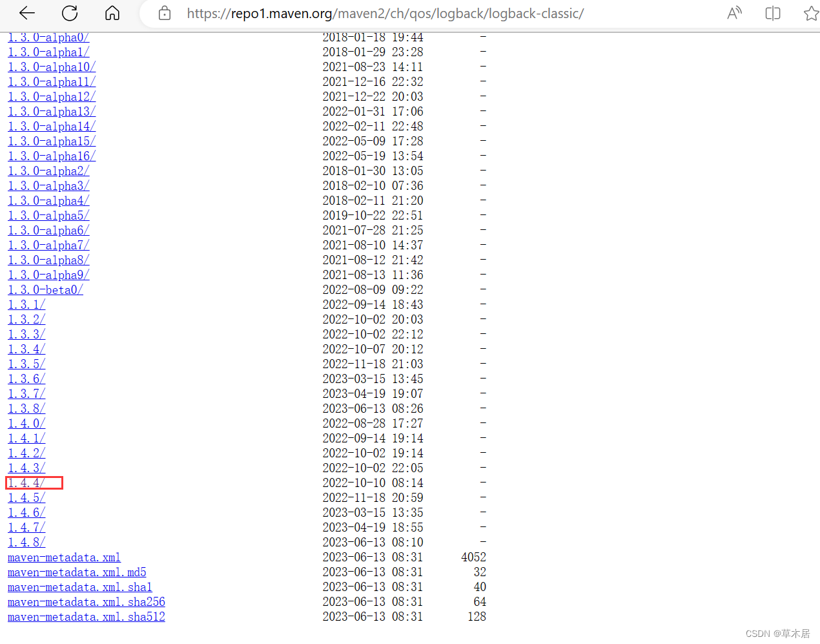This screenshot has height=644, width=820.
Task: Open the 1.3.0-alpha16 directory
Action: [x=51, y=156]
